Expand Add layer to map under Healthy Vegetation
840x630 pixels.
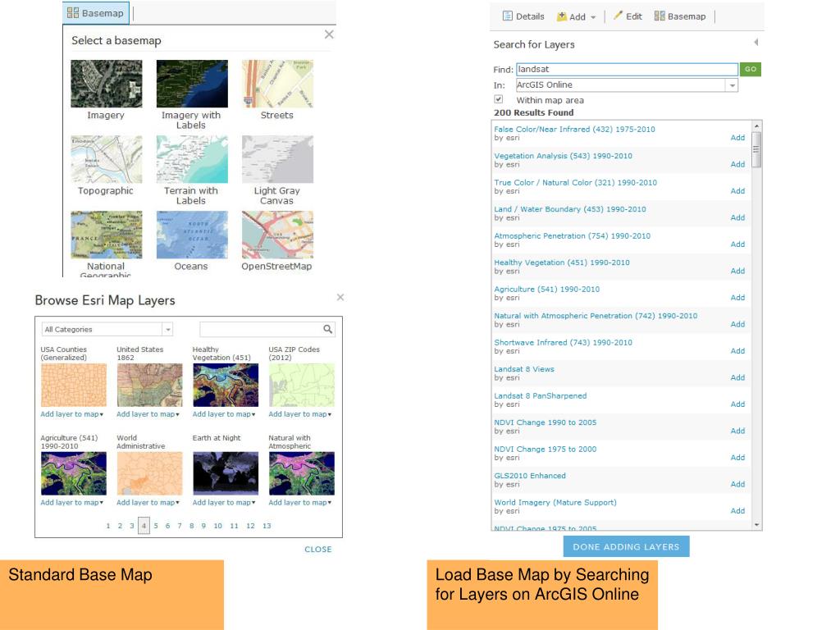coord(224,414)
